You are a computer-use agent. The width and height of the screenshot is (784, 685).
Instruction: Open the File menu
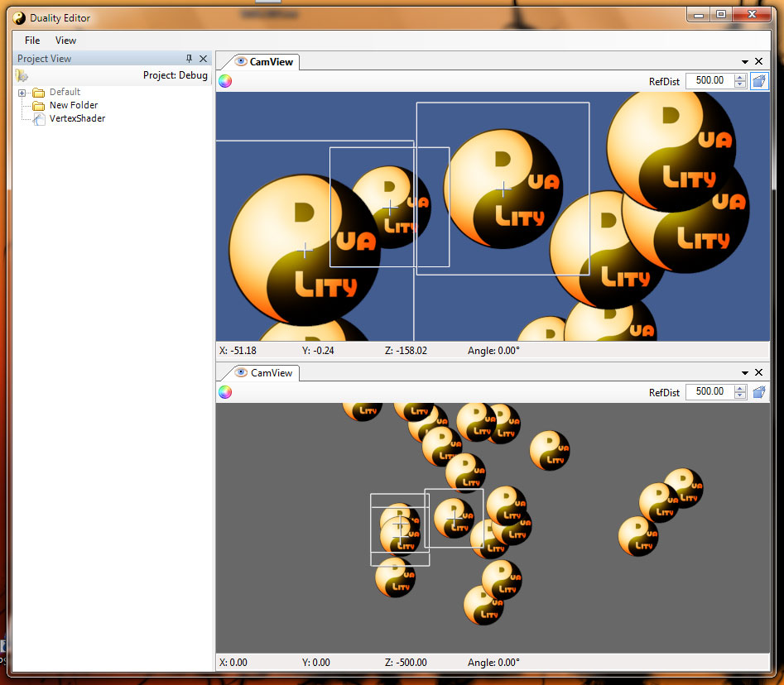click(32, 41)
